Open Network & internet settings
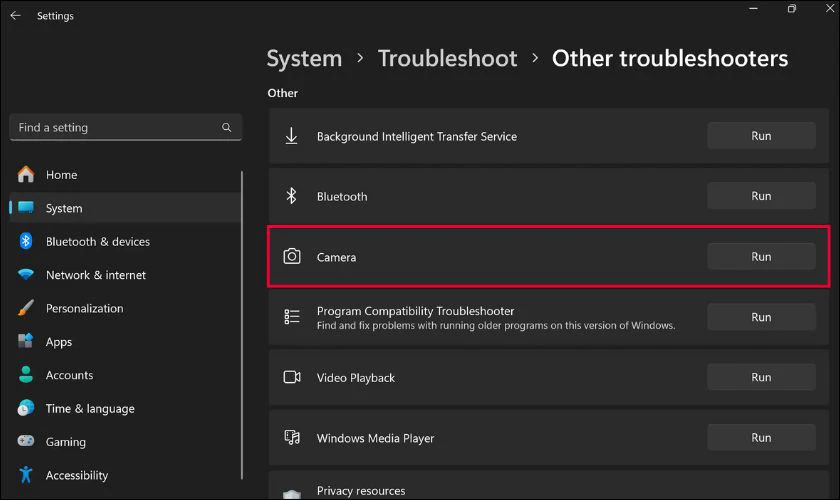This screenshot has width=840, height=500. pyautogui.click(x=125, y=275)
